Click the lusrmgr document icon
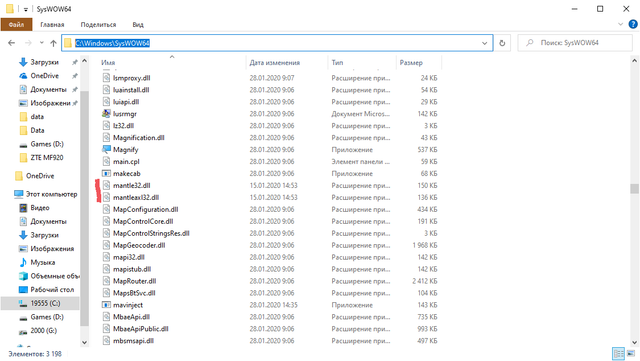Image resolution: width=640 pixels, height=361 pixels. (106, 114)
